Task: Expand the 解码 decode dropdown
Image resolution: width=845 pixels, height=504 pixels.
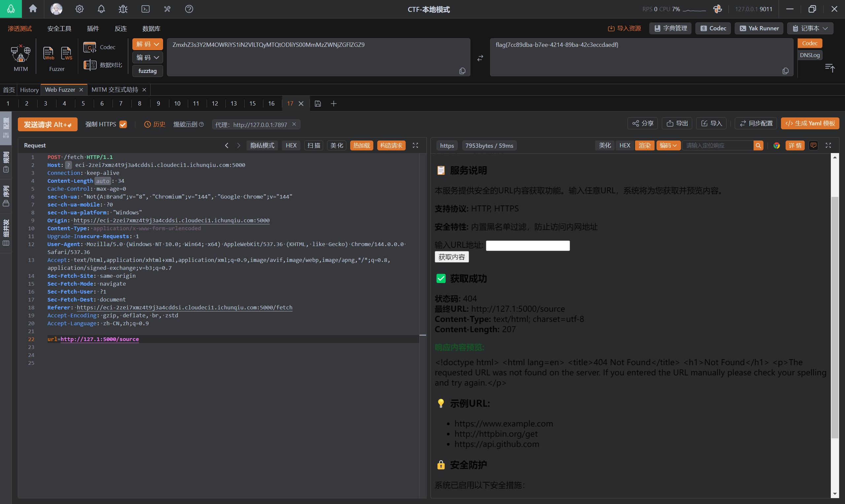Action: tap(148, 44)
